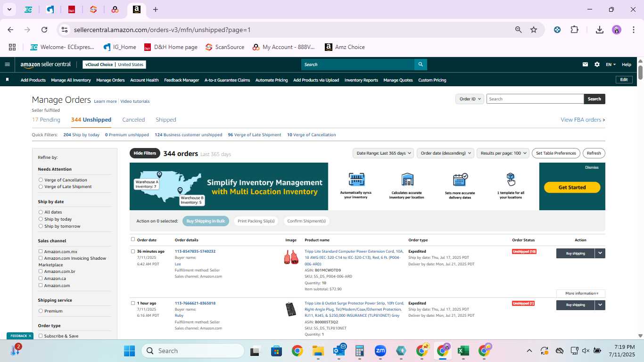Open Excel from the taskbar
This screenshot has height=362, width=644.
click(x=463, y=351)
